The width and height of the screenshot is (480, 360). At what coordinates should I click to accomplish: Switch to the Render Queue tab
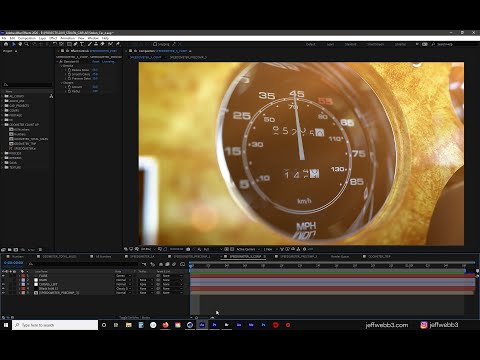tap(340, 257)
